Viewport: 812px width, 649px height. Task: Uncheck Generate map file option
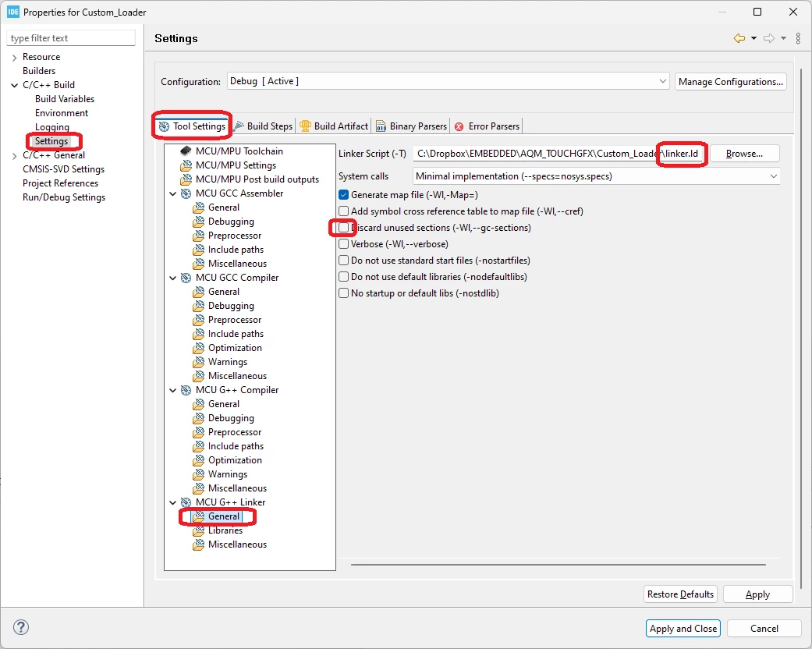(x=343, y=195)
